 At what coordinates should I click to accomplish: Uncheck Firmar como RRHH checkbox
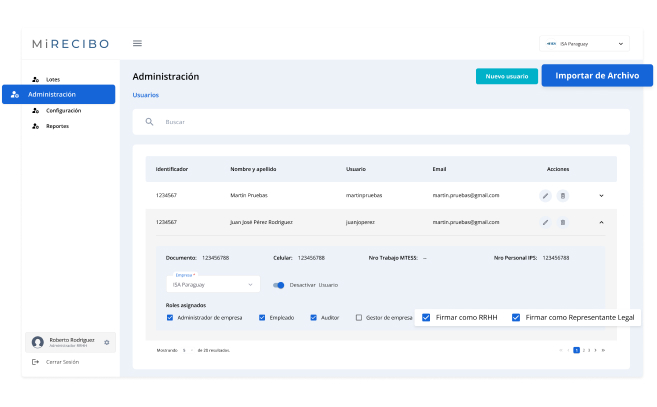(427, 318)
